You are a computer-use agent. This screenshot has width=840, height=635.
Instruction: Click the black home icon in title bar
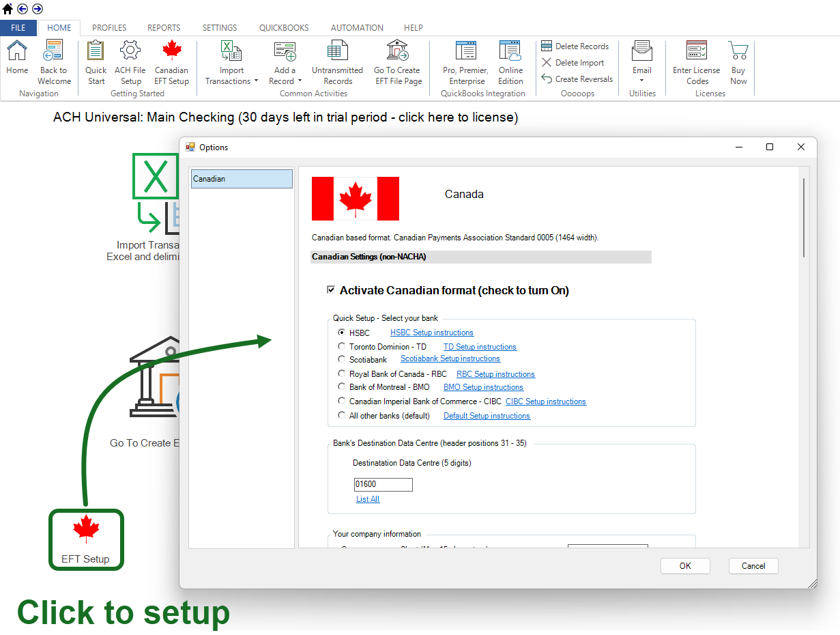[8, 9]
